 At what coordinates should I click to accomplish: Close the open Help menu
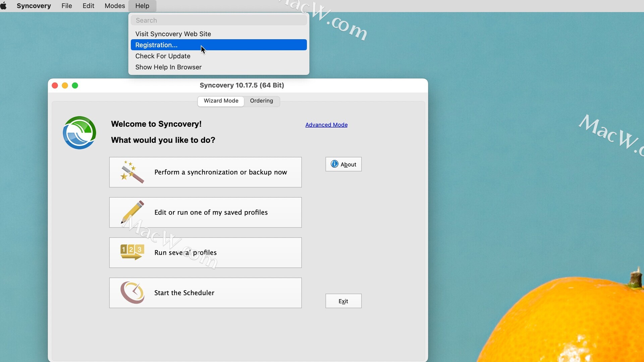click(142, 6)
